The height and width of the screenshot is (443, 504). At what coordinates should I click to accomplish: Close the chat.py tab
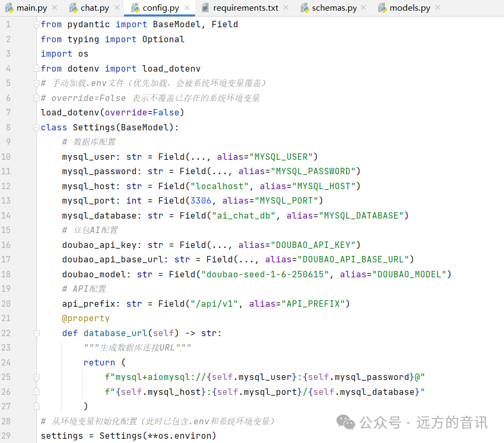point(117,7)
